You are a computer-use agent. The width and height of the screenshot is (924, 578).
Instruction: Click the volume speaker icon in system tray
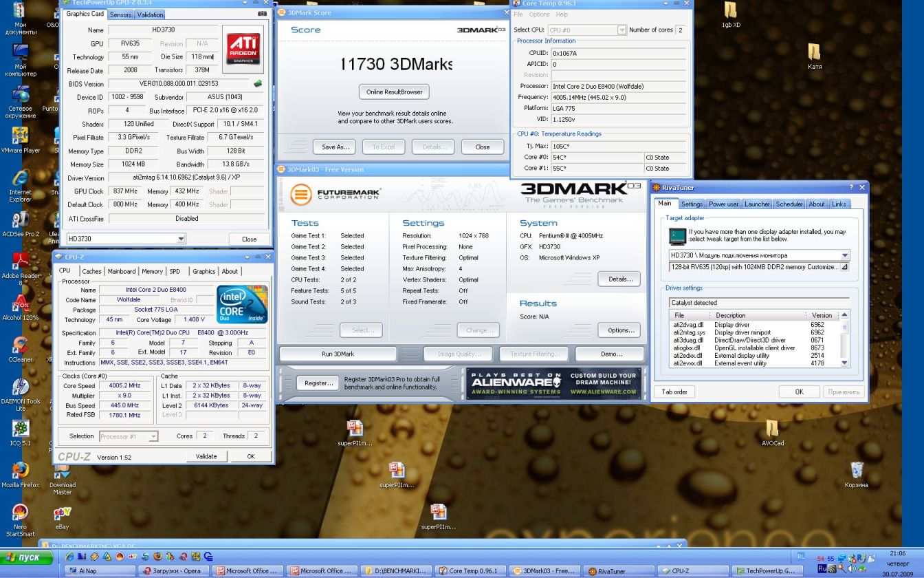852,568
